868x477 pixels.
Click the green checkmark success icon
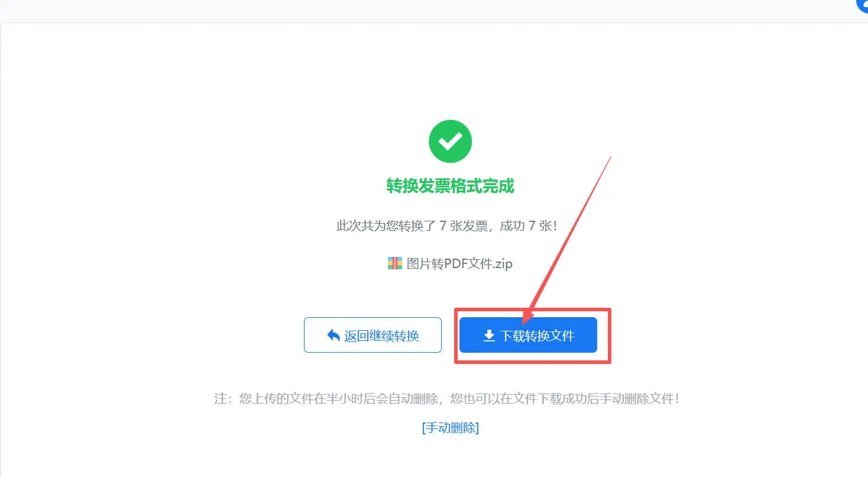click(x=450, y=141)
